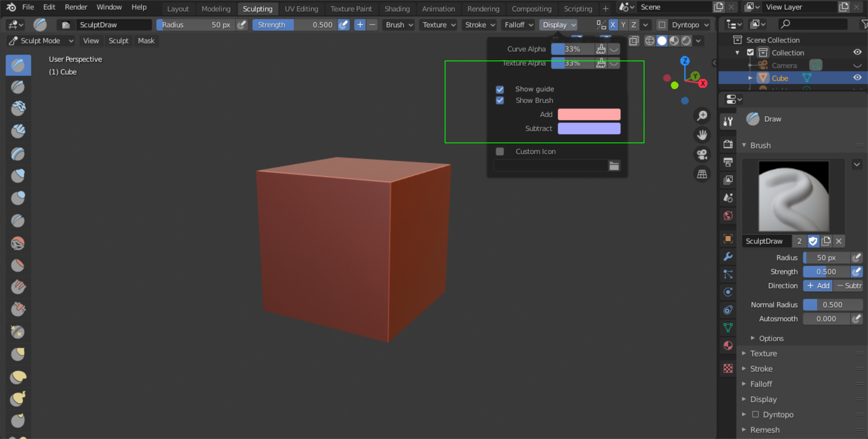Screen dimensions: 868x439
Task: Switch to the Shading workspace tab
Action: pyautogui.click(x=397, y=9)
